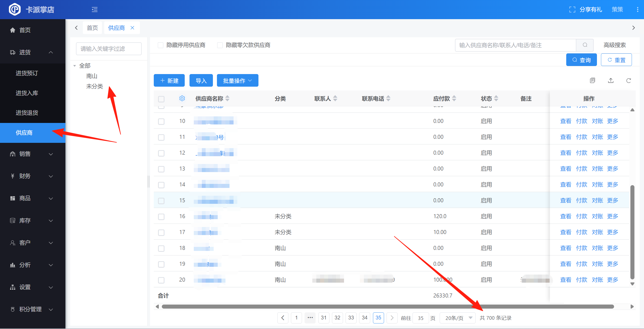
Task: Click the fullscreen toggle icon
Action: 572,10
